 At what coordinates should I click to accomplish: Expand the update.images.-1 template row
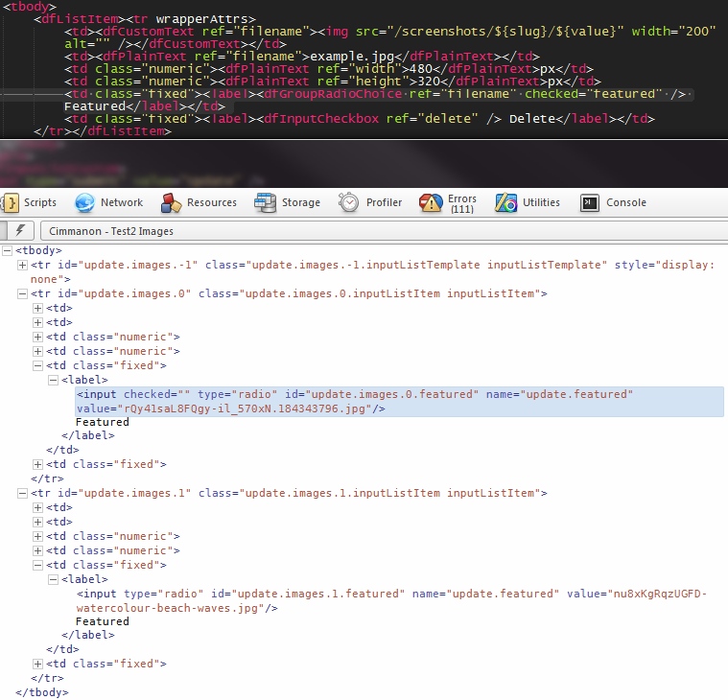tap(23, 265)
